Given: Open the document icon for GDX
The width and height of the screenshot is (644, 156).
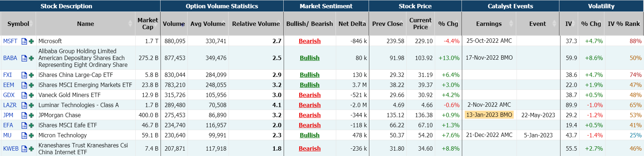Looking at the screenshot, I should point(24,95).
